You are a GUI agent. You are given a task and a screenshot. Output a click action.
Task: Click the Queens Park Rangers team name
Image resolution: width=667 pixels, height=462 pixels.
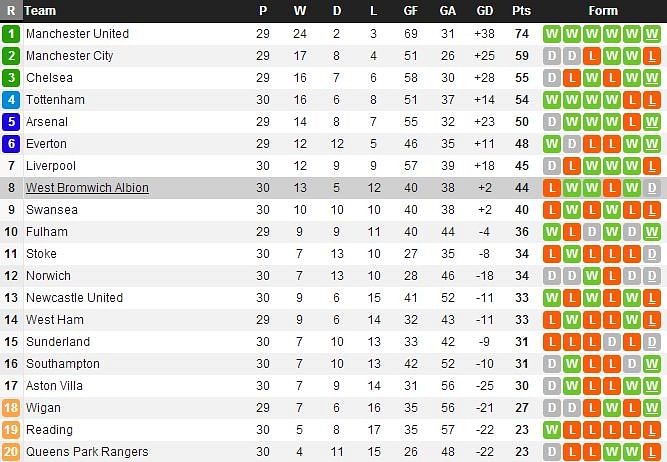(x=86, y=452)
